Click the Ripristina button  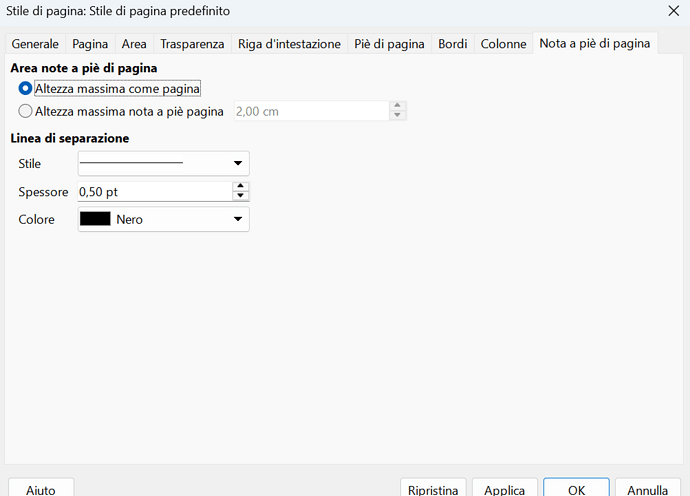433,489
